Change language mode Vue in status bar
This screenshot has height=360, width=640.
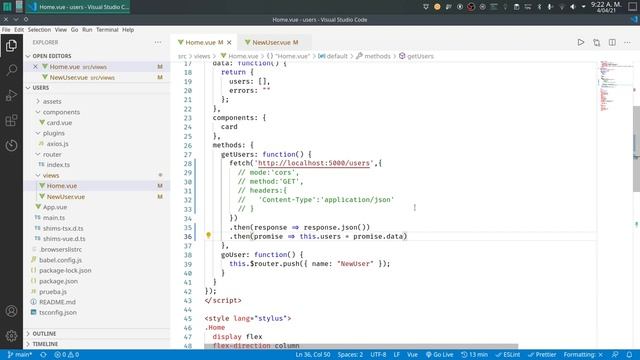pos(412,355)
